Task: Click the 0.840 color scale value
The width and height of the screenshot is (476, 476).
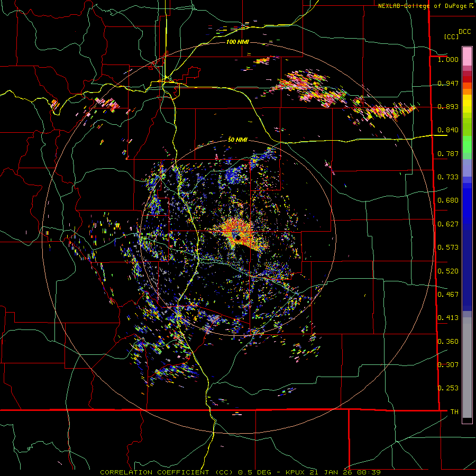Action: (448, 130)
